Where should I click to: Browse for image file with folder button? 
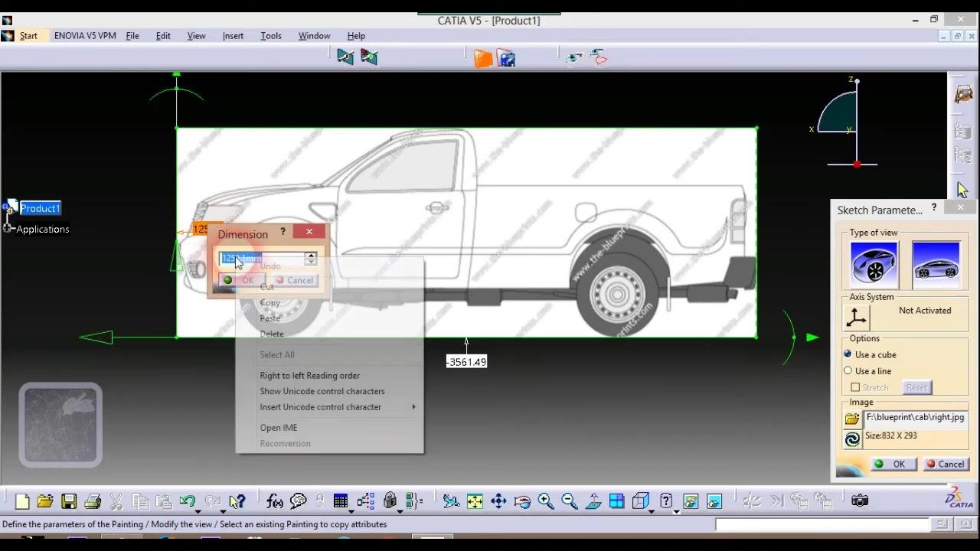(852, 419)
